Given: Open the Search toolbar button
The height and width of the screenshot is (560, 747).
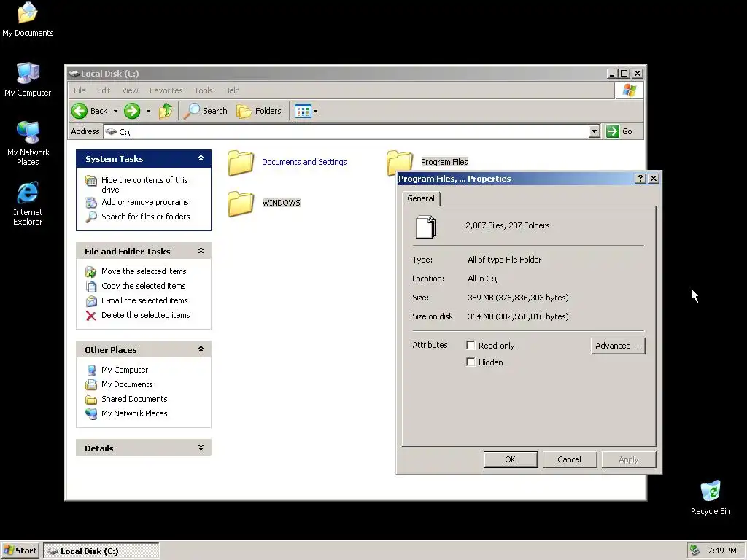Looking at the screenshot, I should 205,111.
